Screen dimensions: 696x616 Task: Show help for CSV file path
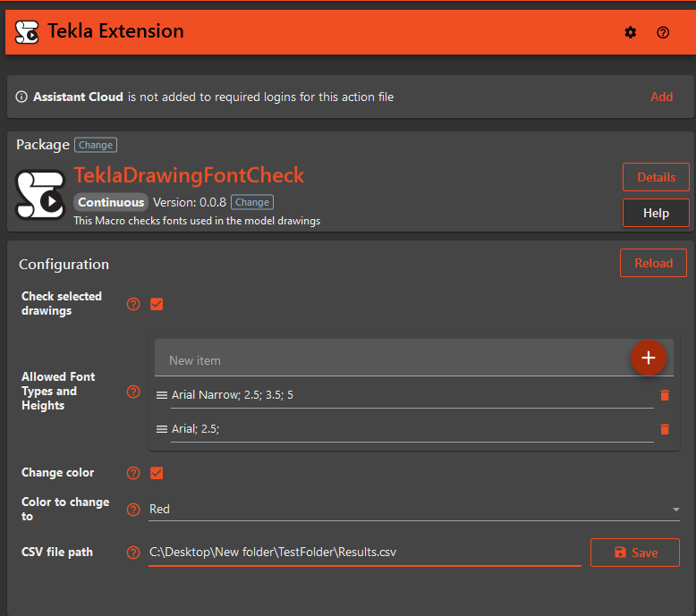pos(133,553)
